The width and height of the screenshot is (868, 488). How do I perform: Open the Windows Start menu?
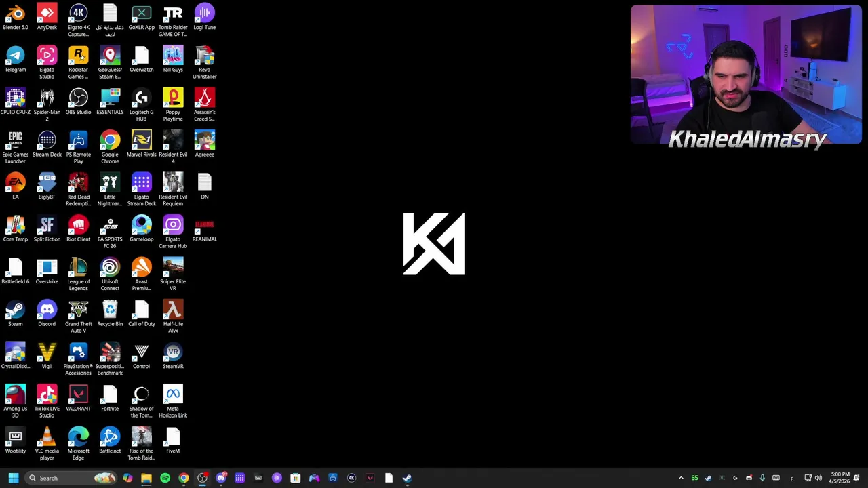pos(14,478)
